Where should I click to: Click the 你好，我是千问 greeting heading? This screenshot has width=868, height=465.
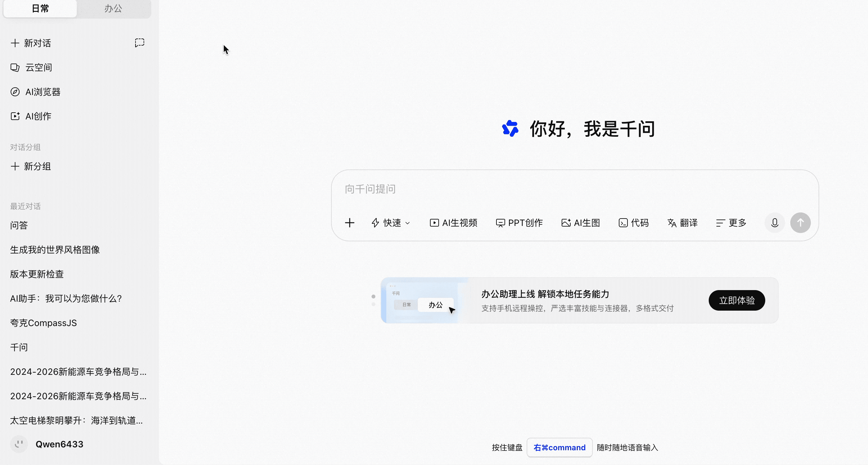592,129
